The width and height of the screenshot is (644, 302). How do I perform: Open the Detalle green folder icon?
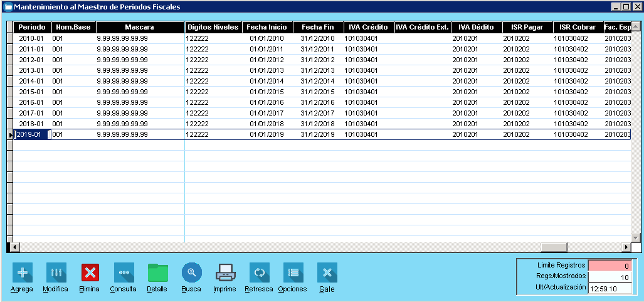(x=157, y=272)
